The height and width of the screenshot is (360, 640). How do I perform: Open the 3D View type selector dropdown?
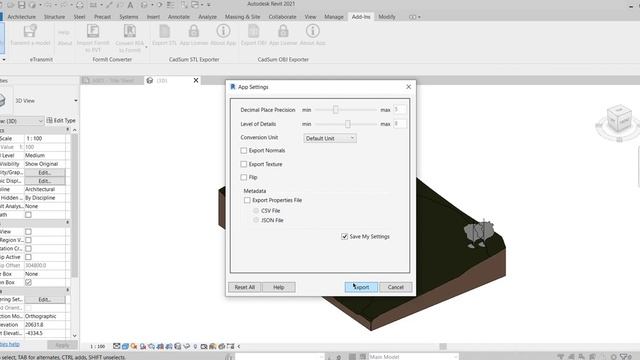pos(76,100)
